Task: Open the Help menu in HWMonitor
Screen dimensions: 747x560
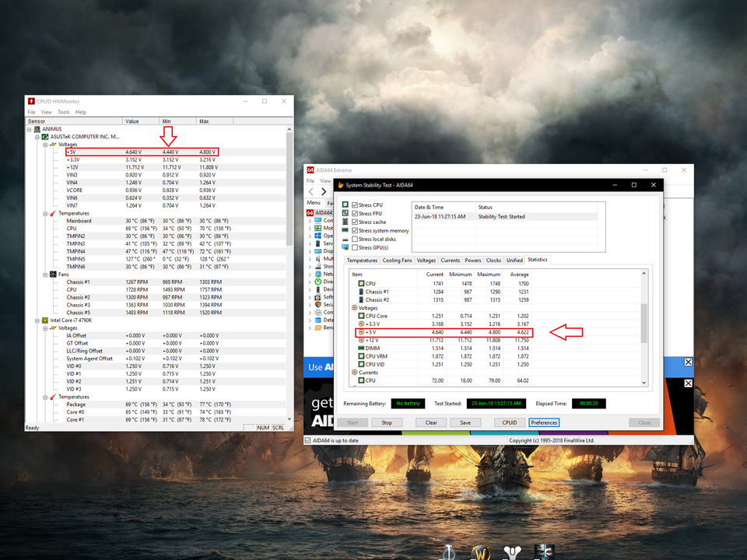Action: pyautogui.click(x=81, y=112)
